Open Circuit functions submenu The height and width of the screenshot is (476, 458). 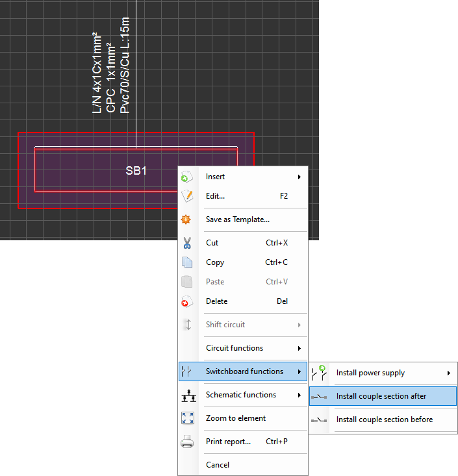click(243, 348)
